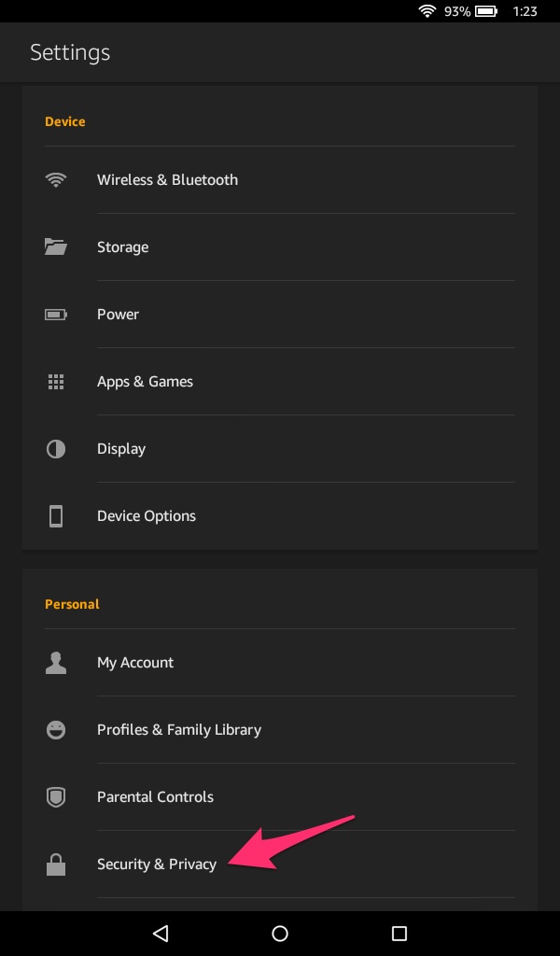Open the Storage settings entry
Screen dimensions: 560x956
(x=122, y=247)
